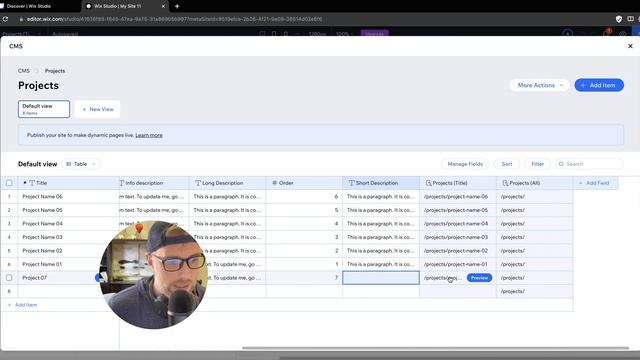Click the number icon of Order column
Image resolution: width=640 pixels, height=360 pixels.
click(x=274, y=183)
